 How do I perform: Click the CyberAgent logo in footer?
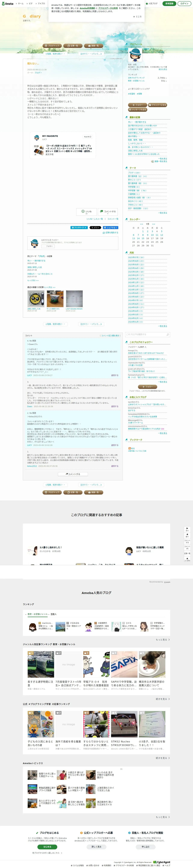point(162,862)
